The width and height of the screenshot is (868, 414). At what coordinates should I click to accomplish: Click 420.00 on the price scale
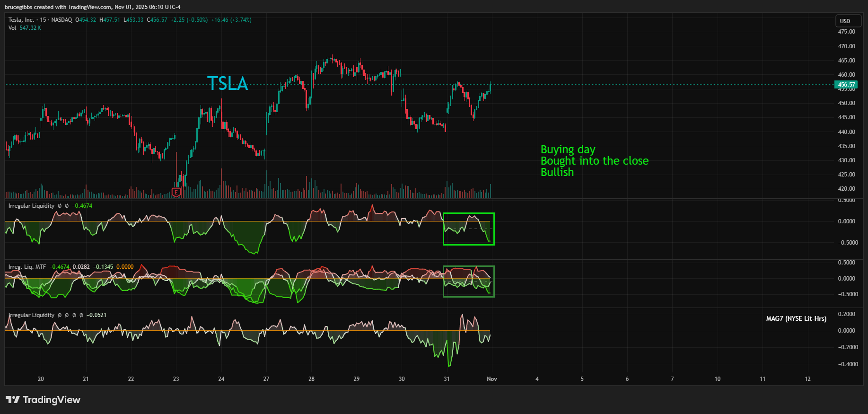[846, 189]
